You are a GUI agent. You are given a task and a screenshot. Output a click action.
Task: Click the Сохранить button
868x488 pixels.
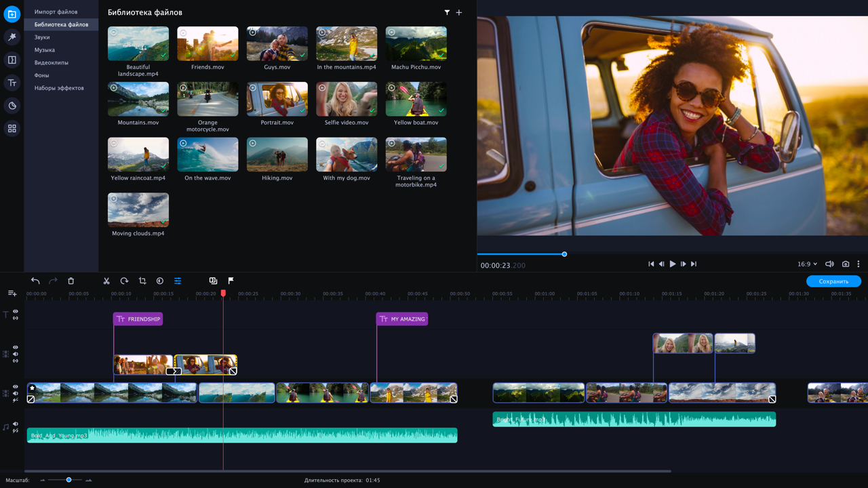[833, 281]
